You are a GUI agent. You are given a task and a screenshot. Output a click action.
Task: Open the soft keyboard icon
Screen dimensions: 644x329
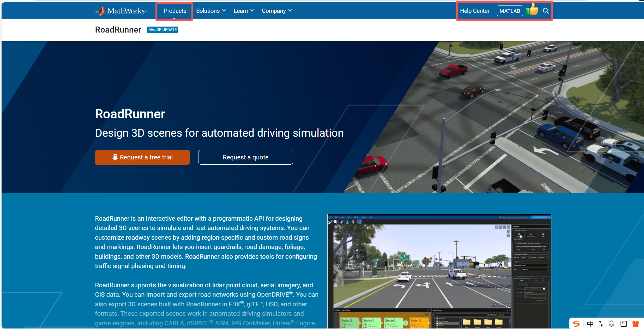(624, 324)
